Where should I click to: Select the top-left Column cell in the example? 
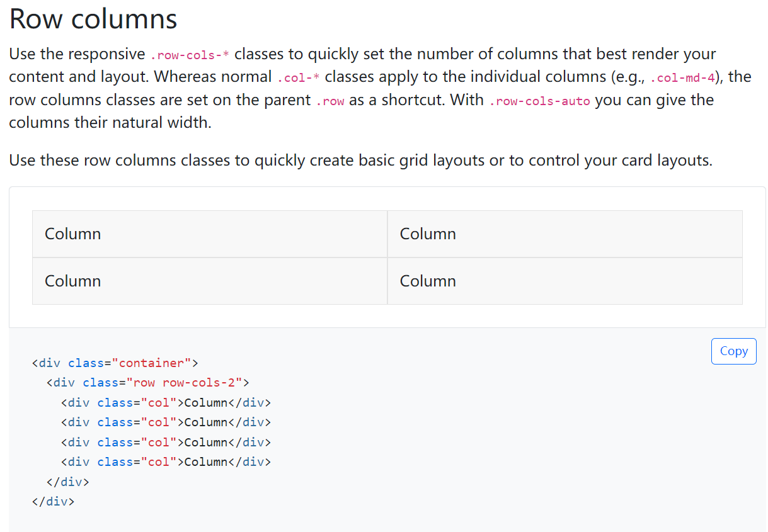point(209,234)
